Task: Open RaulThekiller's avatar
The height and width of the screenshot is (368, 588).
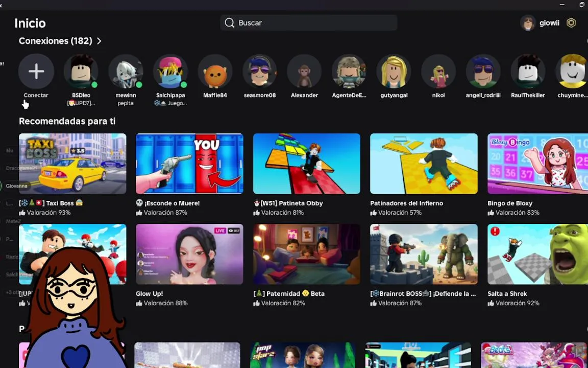Action: point(528,72)
